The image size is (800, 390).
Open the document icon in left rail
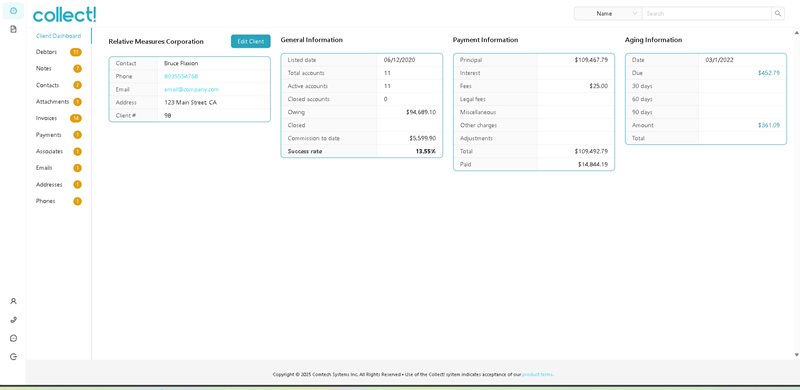pyautogui.click(x=13, y=29)
